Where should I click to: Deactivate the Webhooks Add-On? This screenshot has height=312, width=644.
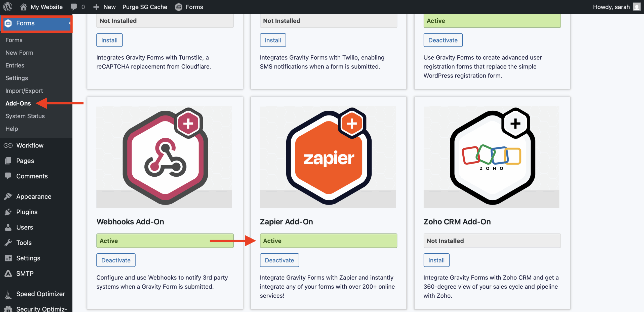[x=116, y=260]
